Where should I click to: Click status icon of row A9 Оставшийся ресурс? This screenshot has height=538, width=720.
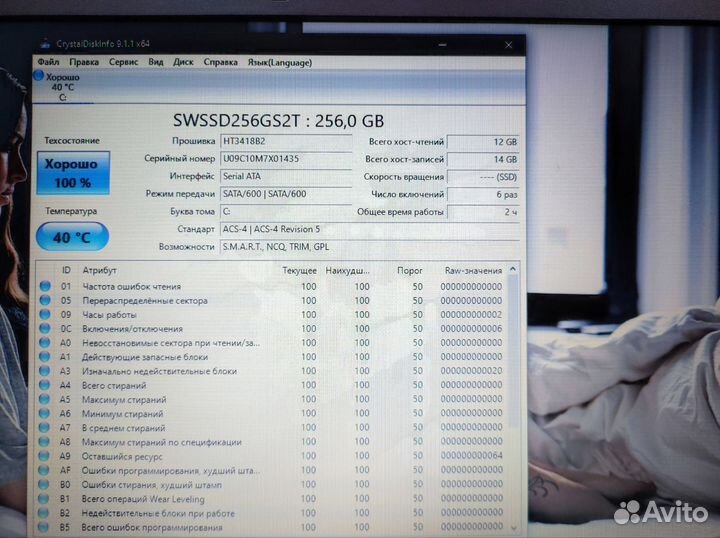point(44,456)
